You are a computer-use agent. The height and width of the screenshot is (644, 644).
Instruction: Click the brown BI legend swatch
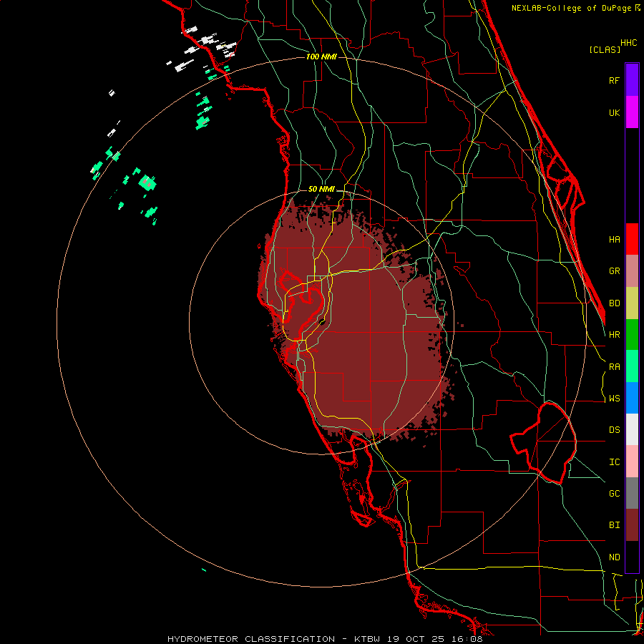(x=632, y=525)
